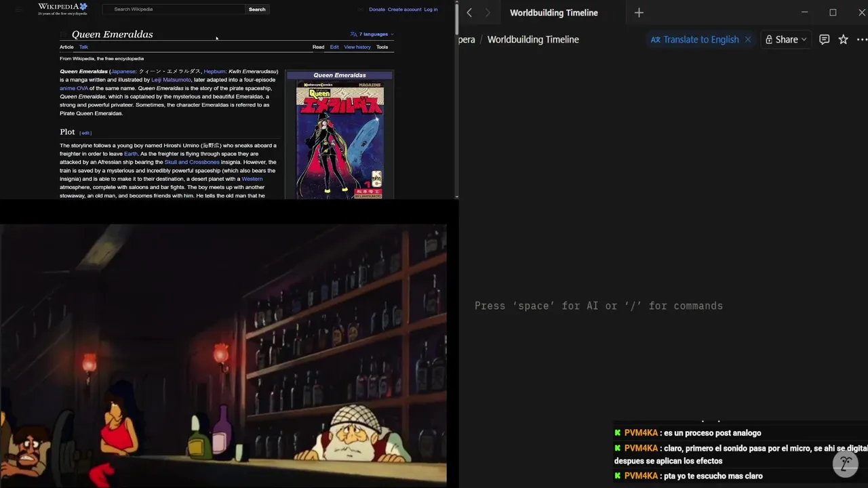Open the Edit tab
The height and width of the screenshot is (488, 868).
pos(334,47)
